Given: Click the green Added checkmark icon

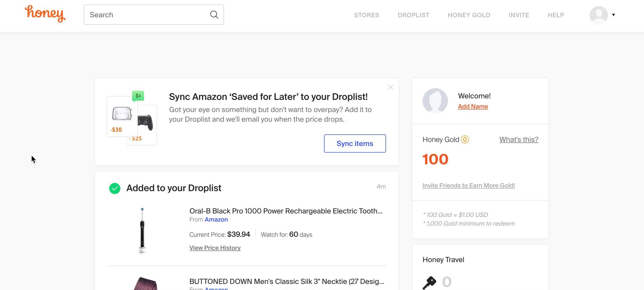Looking at the screenshot, I should 115,189.
